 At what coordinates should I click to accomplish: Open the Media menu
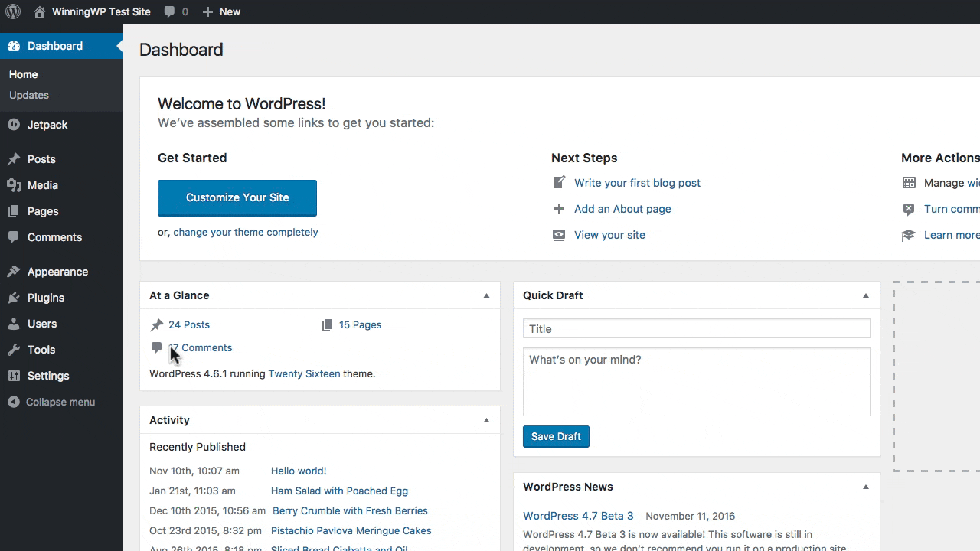61,185
